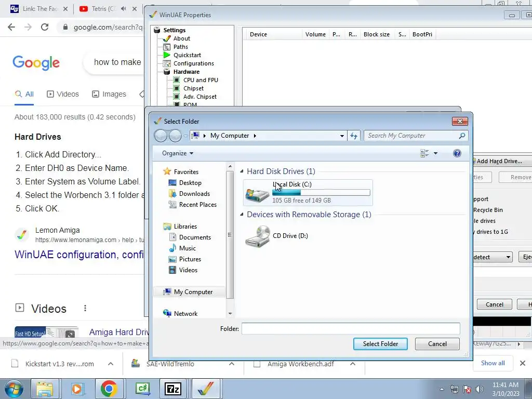Click the Refresh button beside address bar
The image size is (532, 399).
tap(353, 136)
